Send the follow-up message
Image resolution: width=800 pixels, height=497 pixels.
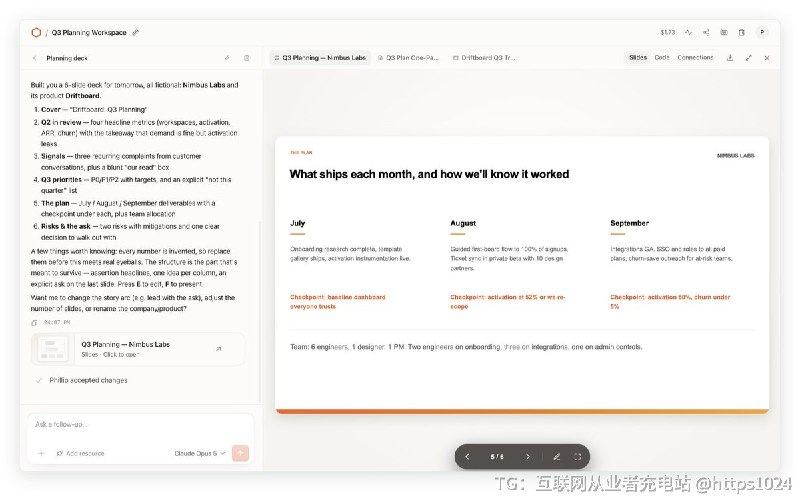click(240, 453)
